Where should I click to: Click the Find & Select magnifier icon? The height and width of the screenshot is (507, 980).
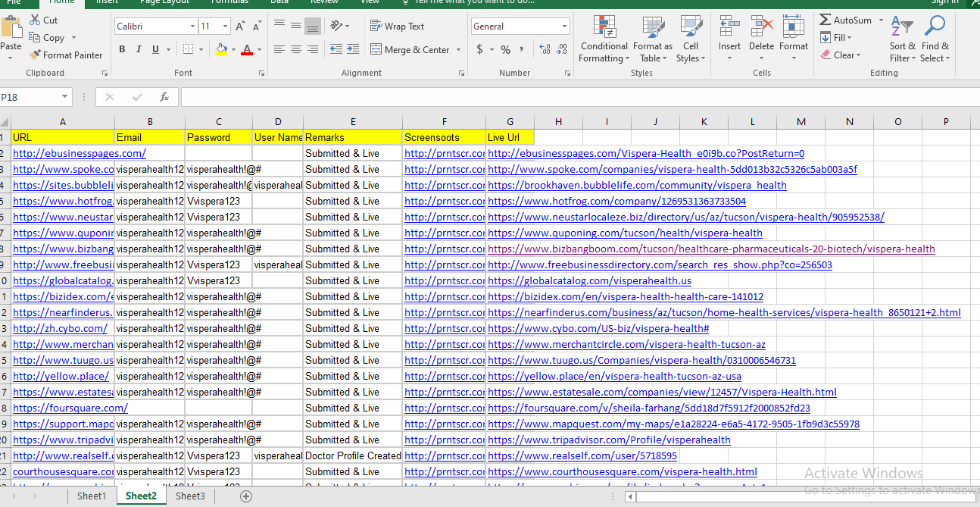tap(935, 27)
